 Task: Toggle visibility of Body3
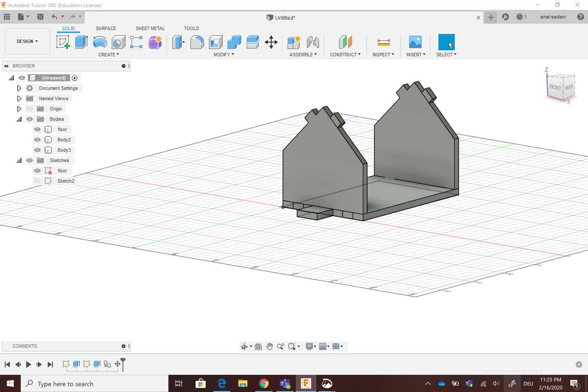[x=37, y=150]
